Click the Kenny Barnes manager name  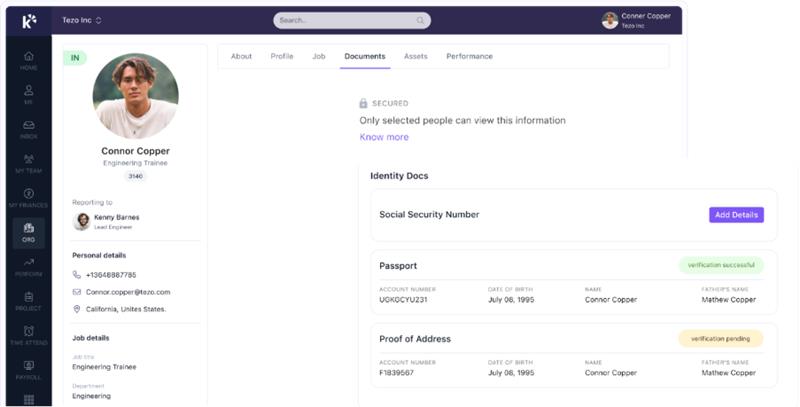(x=117, y=217)
